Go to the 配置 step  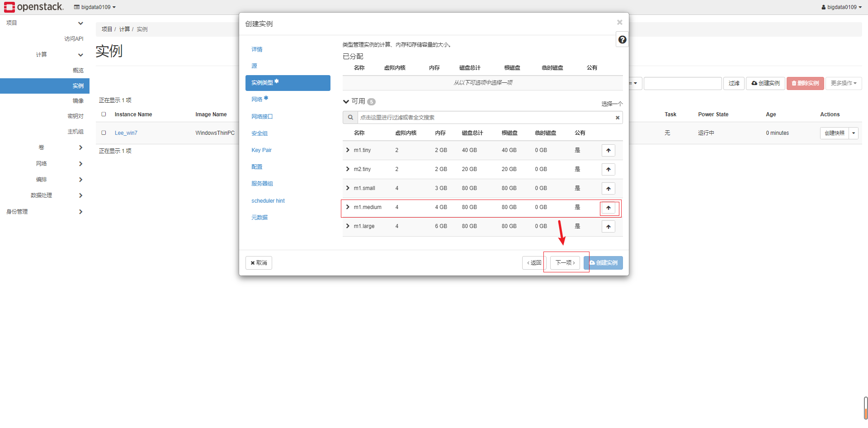(x=257, y=167)
